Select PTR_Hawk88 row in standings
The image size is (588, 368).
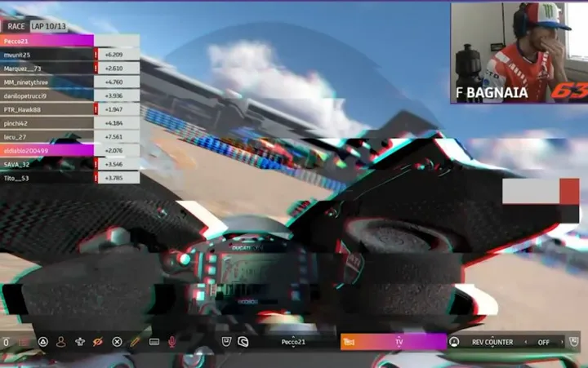tap(47, 109)
